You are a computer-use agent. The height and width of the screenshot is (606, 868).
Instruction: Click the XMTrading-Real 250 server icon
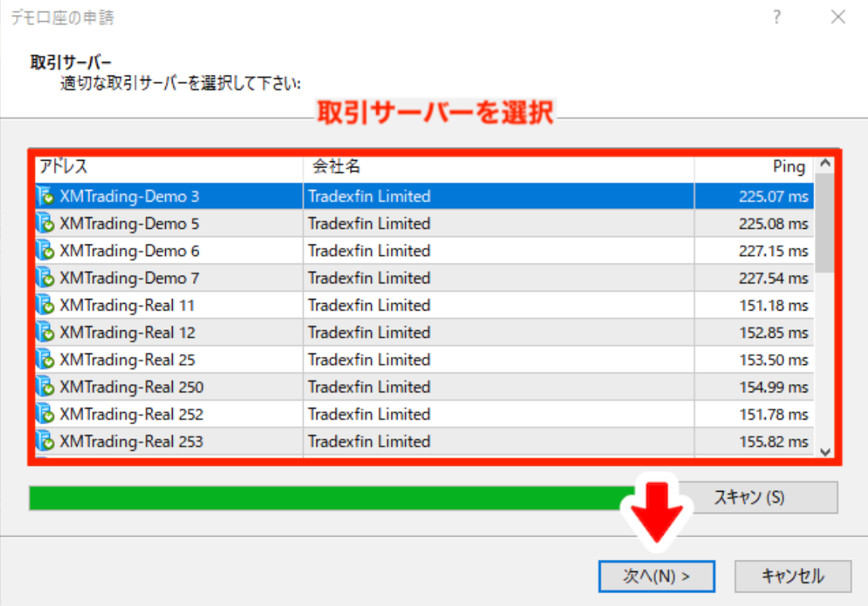(x=45, y=388)
